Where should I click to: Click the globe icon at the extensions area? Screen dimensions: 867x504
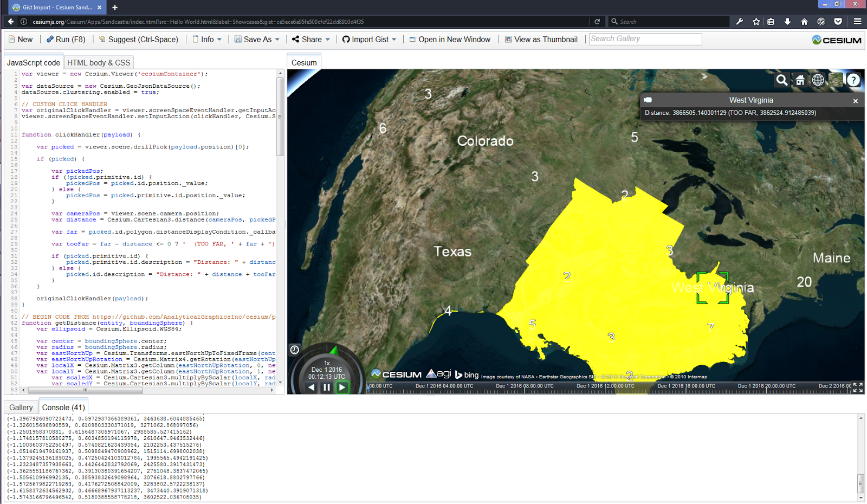coord(821,22)
